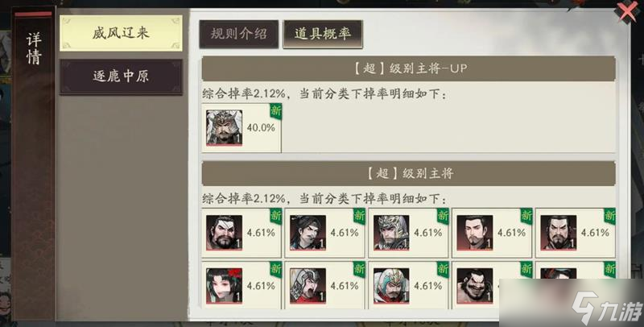Tap the 新 badge on UP general card
Screen dimensions: 644x327
click(275, 111)
